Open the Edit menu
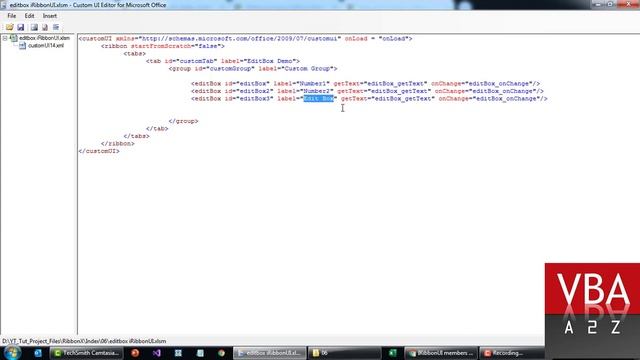This screenshot has height=360, width=640. 29,16
